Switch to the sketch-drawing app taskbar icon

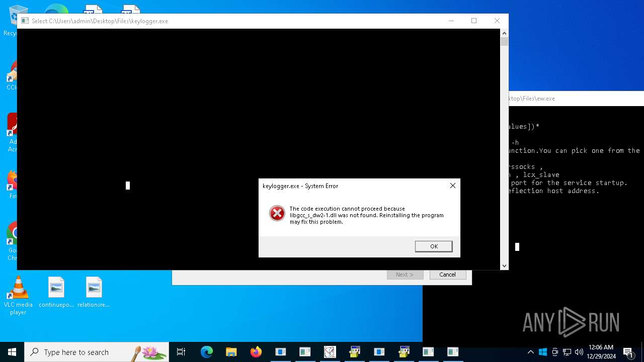[x=330, y=352]
